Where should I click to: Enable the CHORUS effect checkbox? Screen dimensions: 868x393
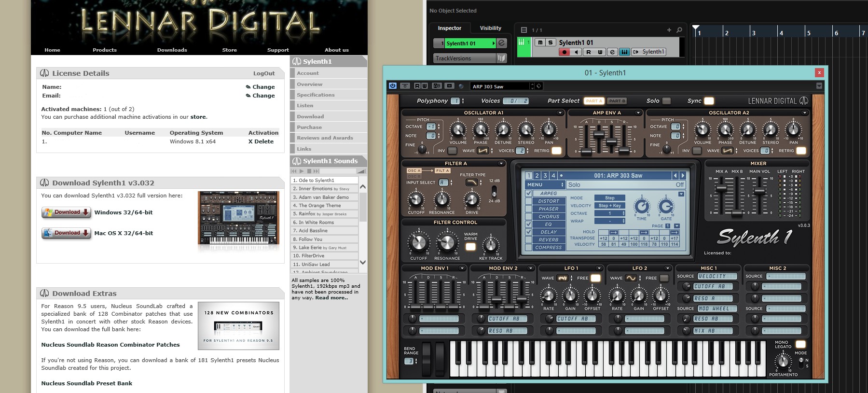click(x=529, y=216)
